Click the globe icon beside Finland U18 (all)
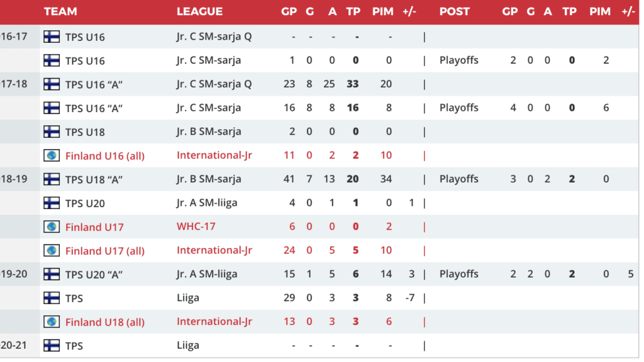 point(52,322)
